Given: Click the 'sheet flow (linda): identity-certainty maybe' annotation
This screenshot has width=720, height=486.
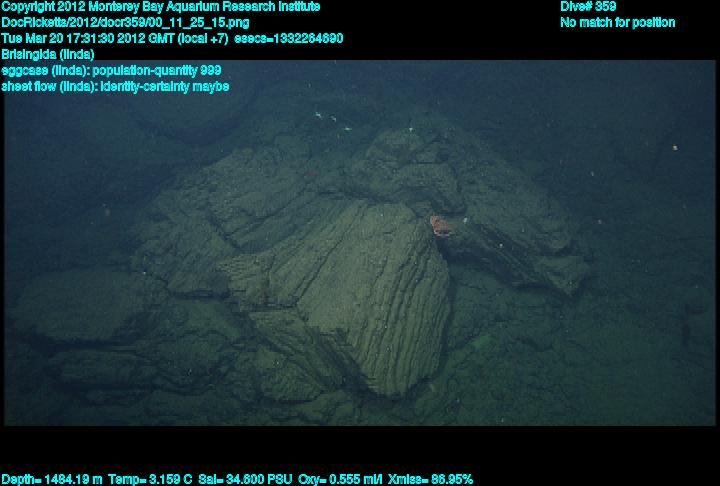Looking at the screenshot, I should click(x=115, y=86).
